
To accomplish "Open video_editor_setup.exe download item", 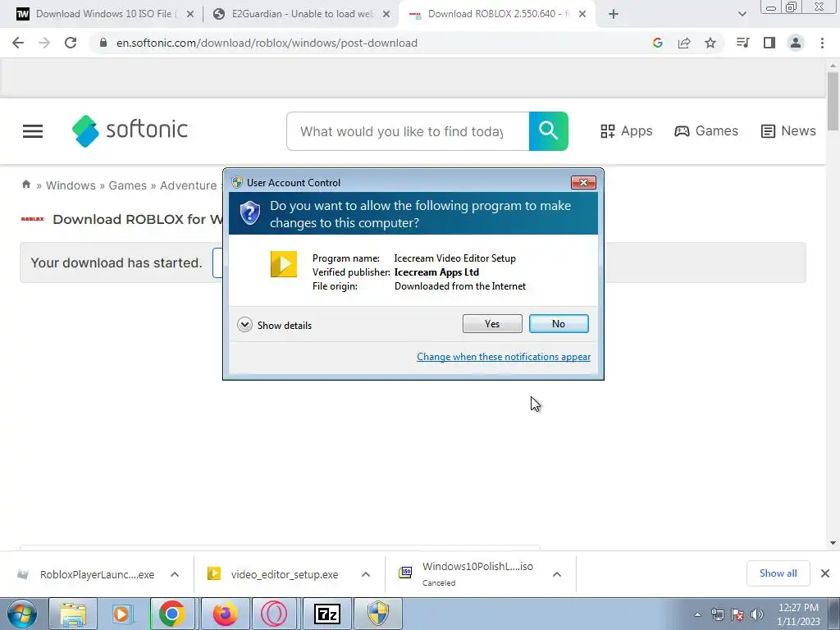I will click(274, 574).
